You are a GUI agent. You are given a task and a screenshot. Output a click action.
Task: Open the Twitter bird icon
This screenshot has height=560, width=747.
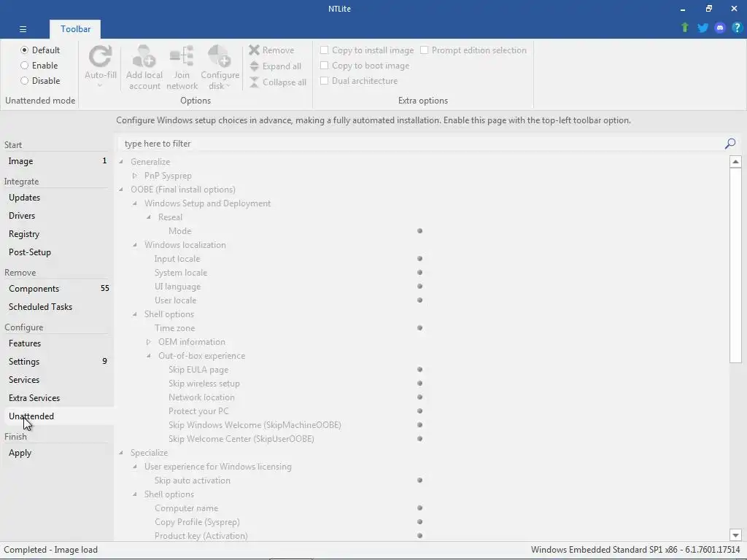click(x=703, y=28)
